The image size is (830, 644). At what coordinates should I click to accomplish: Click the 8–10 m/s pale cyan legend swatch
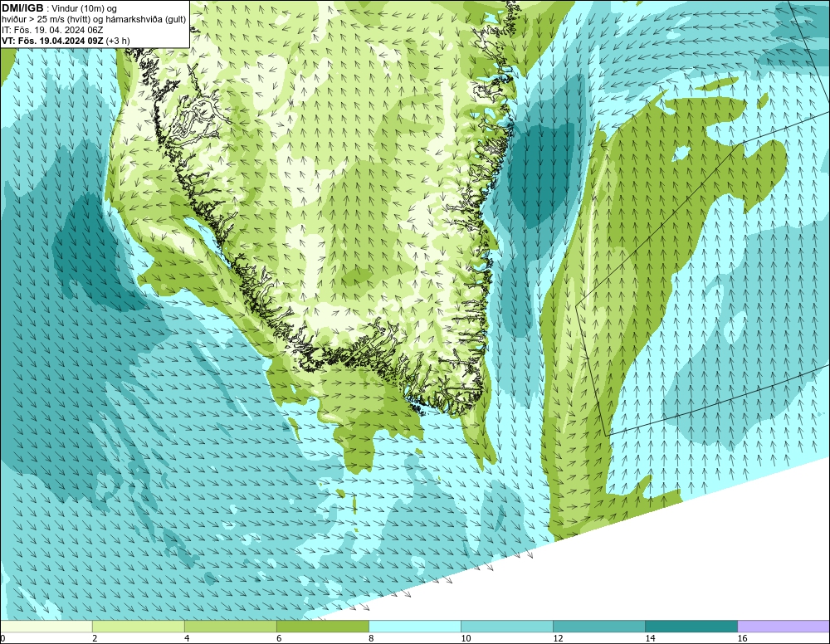point(415,627)
